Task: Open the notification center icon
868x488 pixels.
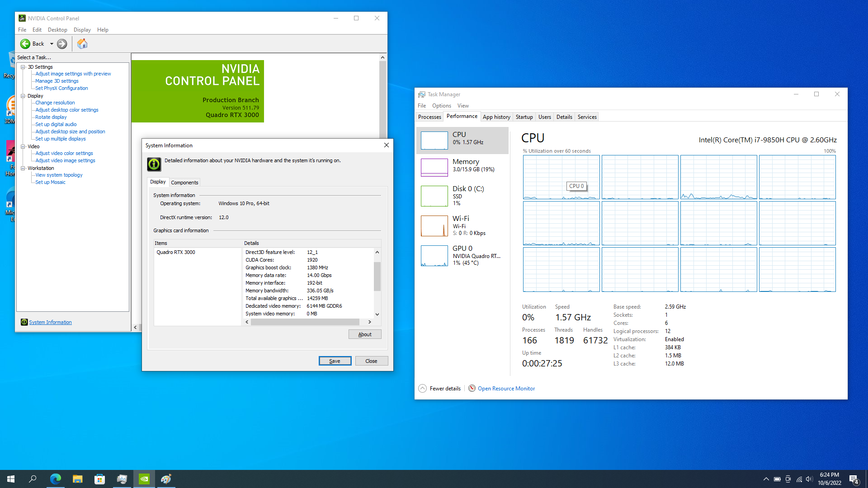Action: pyautogui.click(x=854, y=479)
